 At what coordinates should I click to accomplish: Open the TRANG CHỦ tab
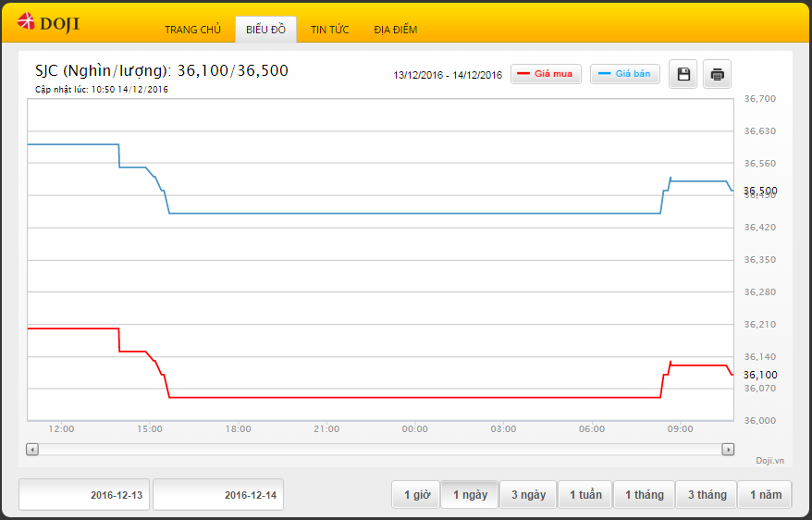click(x=192, y=30)
